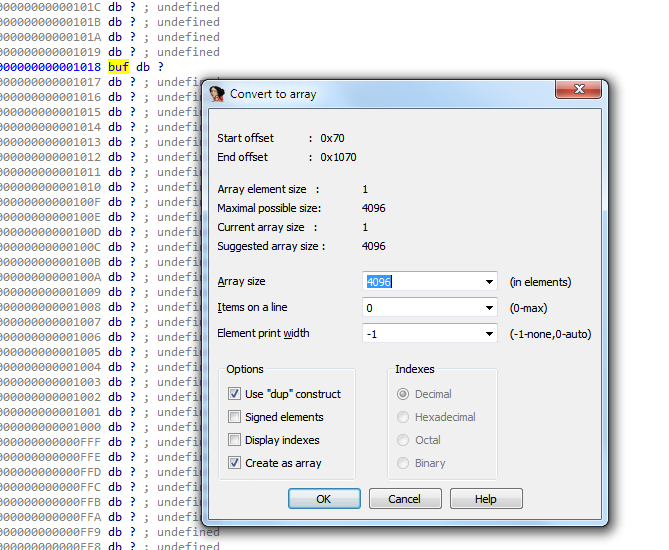Screen dimensions: 669x550
Task: Expand the Element print width dropdown
Action: click(489, 334)
